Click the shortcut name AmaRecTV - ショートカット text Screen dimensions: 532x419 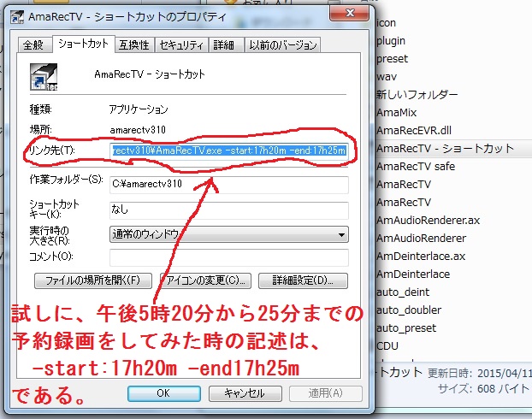click(x=150, y=74)
